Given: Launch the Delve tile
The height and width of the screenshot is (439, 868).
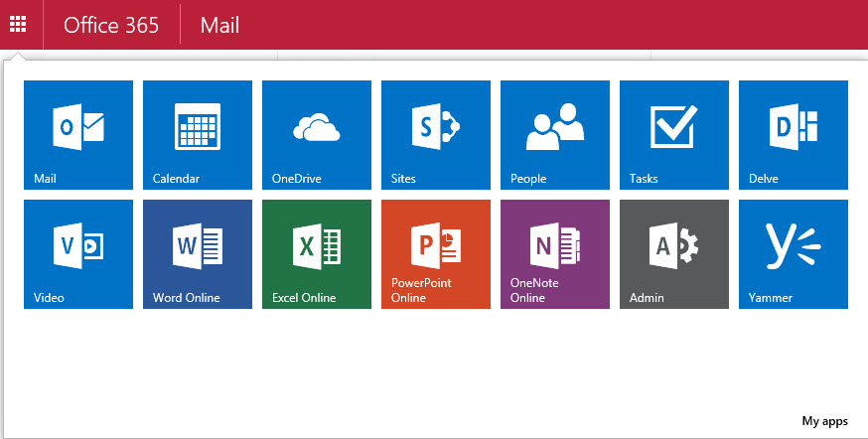Looking at the screenshot, I should (x=793, y=134).
